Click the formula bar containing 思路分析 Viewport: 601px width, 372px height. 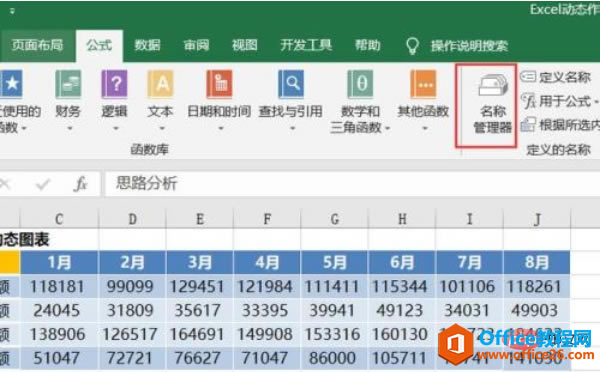coord(352,184)
